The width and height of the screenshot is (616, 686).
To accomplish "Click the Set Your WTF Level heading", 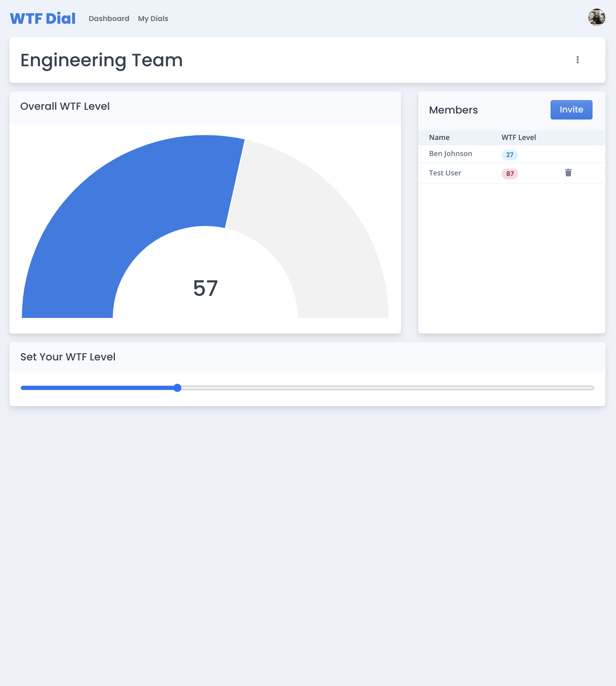I will click(x=68, y=357).
